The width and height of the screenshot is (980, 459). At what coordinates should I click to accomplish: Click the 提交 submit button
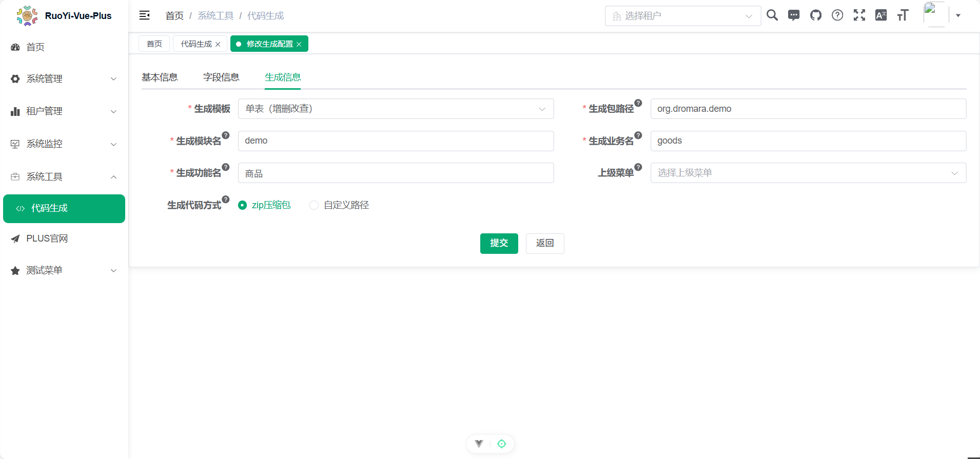click(x=499, y=243)
